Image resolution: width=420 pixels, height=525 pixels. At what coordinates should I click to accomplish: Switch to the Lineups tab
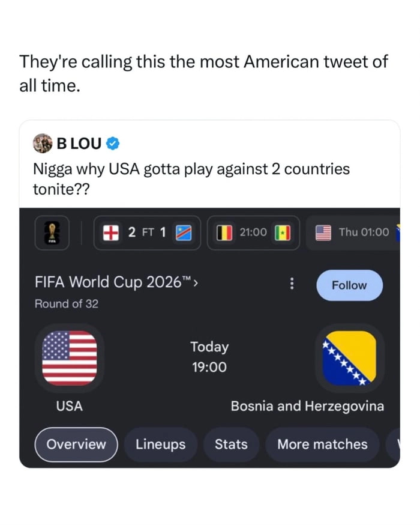pos(161,445)
